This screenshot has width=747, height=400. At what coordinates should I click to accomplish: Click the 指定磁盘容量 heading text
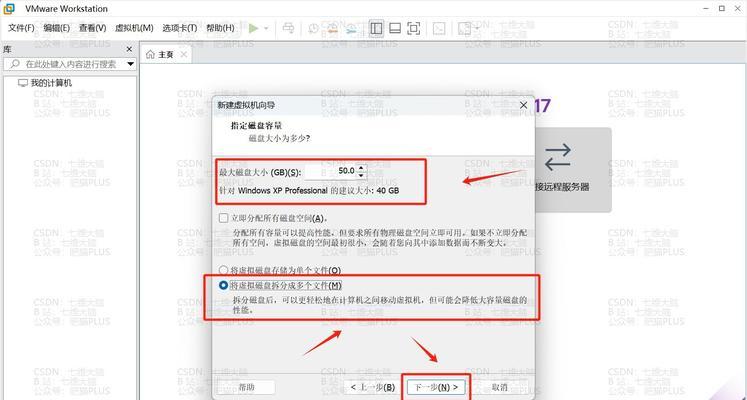pos(256,126)
